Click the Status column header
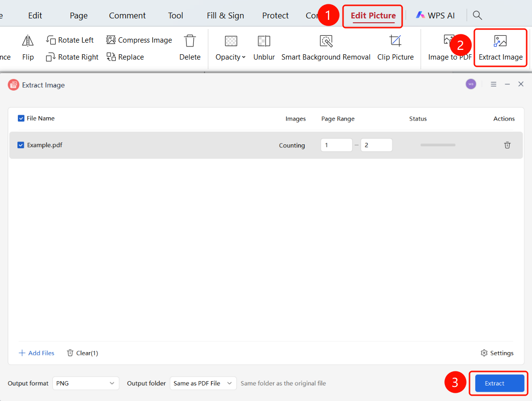 (418, 119)
